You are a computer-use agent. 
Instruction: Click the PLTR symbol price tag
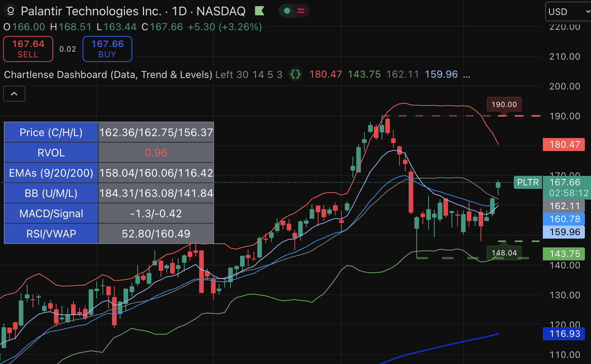pyautogui.click(x=528, y=182)
